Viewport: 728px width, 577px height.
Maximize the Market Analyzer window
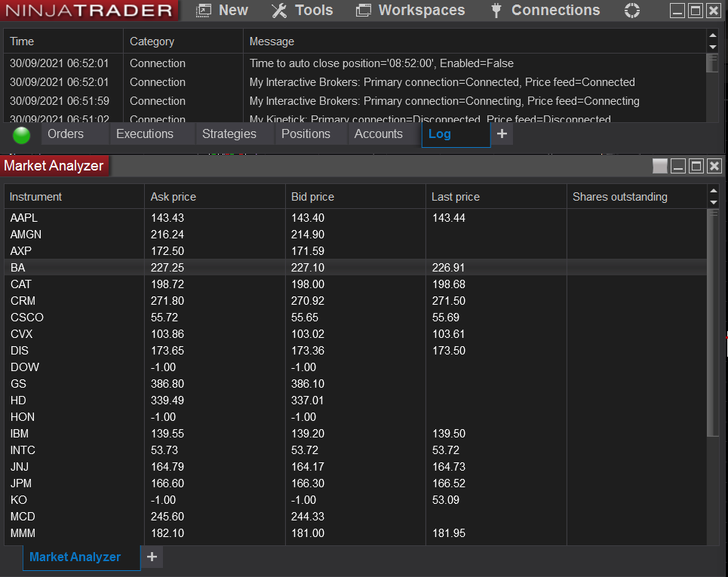click(696, 166)
